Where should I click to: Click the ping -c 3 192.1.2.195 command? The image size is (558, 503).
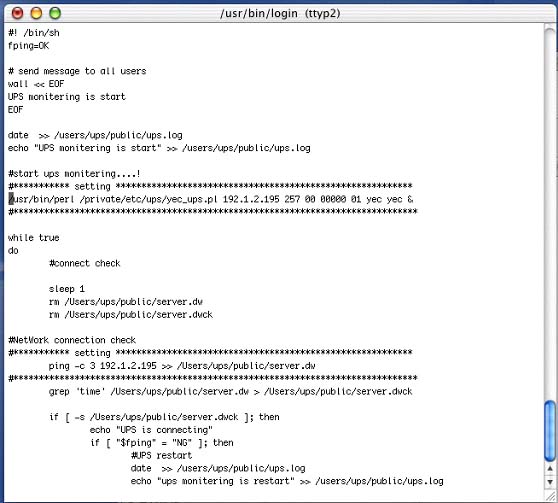182,366
